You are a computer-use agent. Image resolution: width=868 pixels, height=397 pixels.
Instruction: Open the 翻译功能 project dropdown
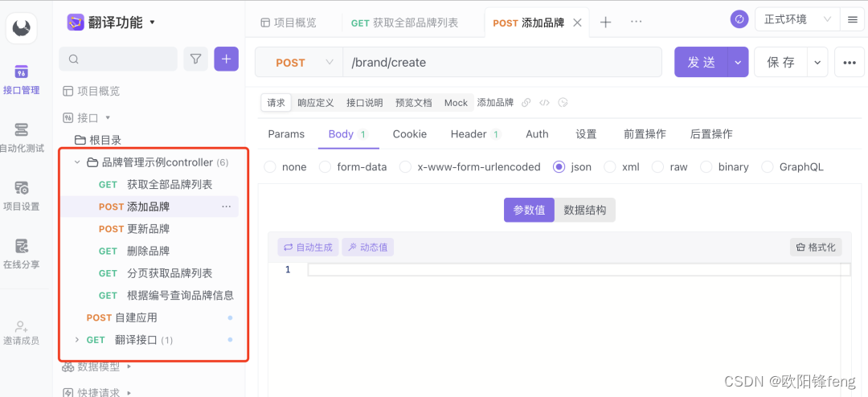pyautogui.click(x=152, y=23)
